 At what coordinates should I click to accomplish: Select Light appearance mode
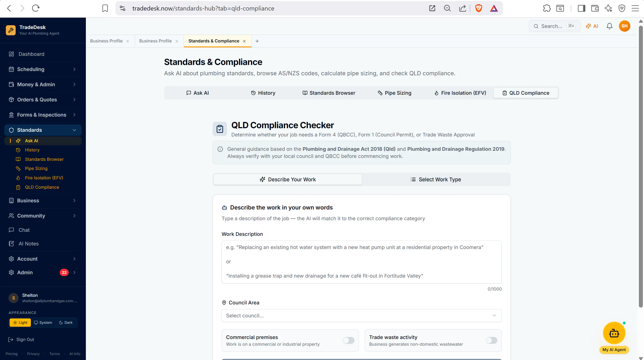pos(20,322)
